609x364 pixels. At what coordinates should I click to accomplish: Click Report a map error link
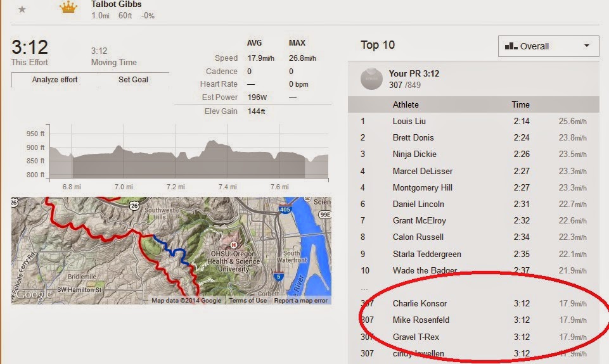click(x=300, y=300)
